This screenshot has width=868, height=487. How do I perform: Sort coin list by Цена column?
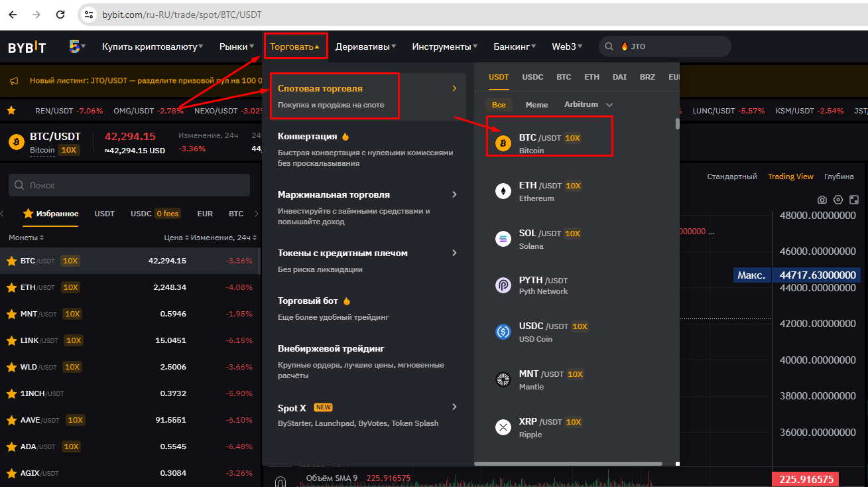[x=176, y=238]
